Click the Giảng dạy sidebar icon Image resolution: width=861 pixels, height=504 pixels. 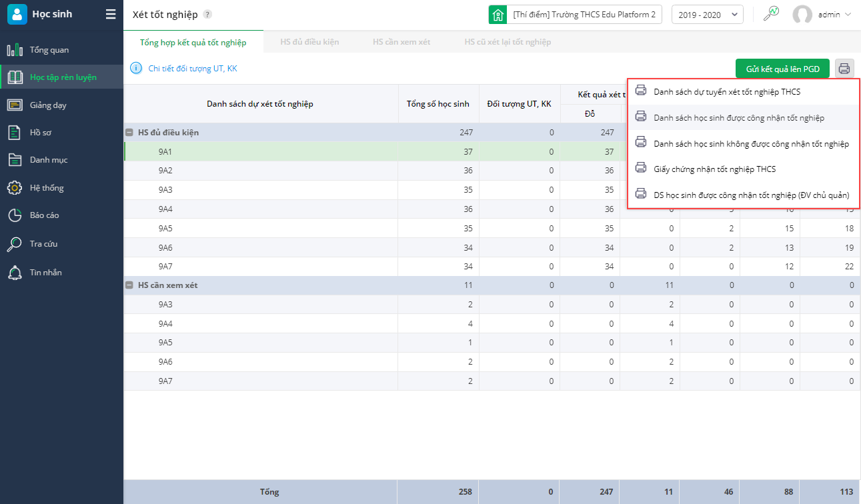[x=15, y=105]
